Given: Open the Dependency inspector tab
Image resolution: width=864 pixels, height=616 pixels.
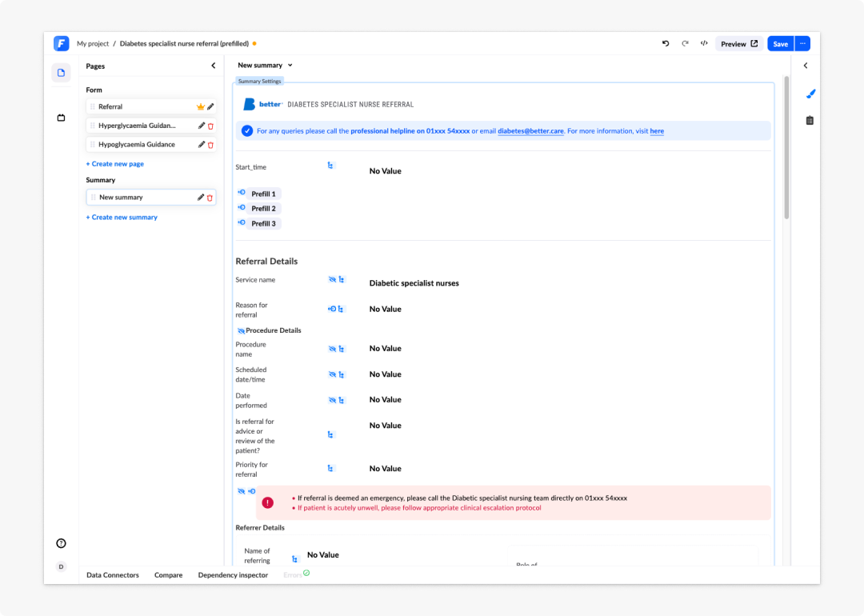Looking at the screenshot, I should [233, 574].
